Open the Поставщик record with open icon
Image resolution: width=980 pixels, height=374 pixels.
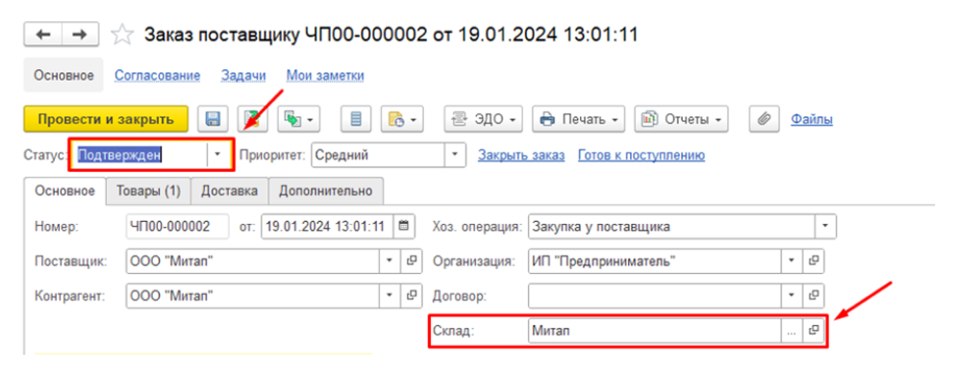click(411, 261)
